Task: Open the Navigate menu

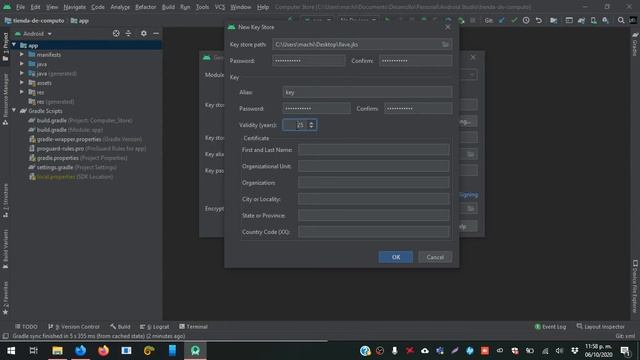Action: 74,7
